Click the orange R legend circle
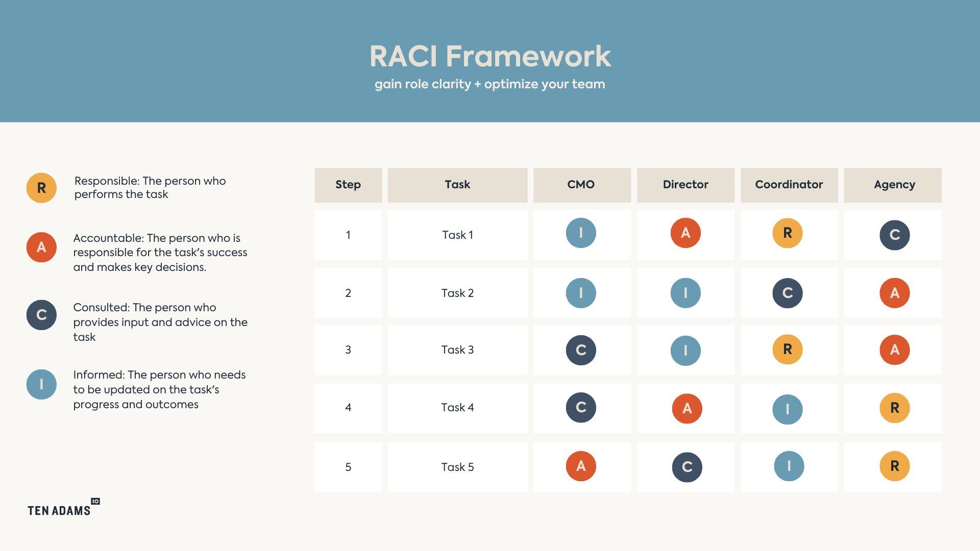Viewport: 980px width, 551px height. [41, 187]
